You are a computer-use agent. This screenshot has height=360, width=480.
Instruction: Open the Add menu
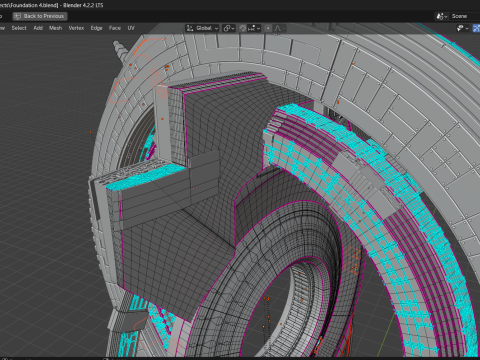[38, 28]
